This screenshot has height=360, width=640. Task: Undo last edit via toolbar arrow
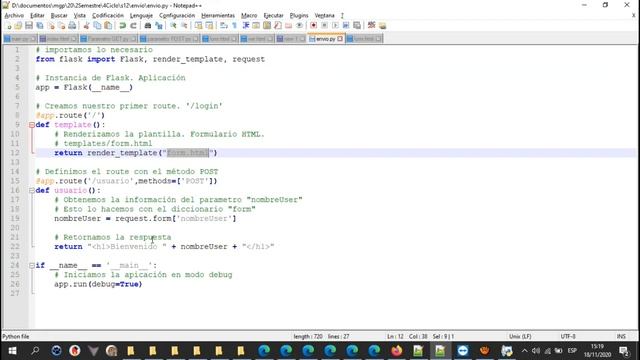pyautogui.click(x=122, y=26)
